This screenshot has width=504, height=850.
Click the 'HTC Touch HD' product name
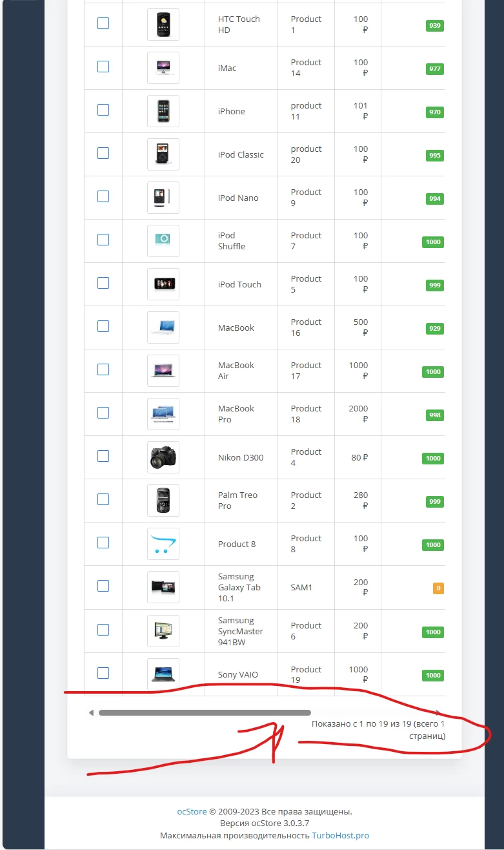coord(239,25)
